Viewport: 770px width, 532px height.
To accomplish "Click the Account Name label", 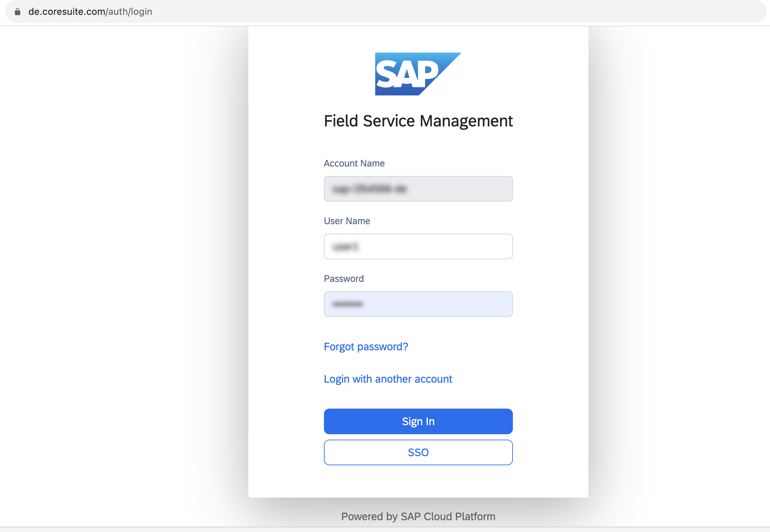I will (354, 163).
